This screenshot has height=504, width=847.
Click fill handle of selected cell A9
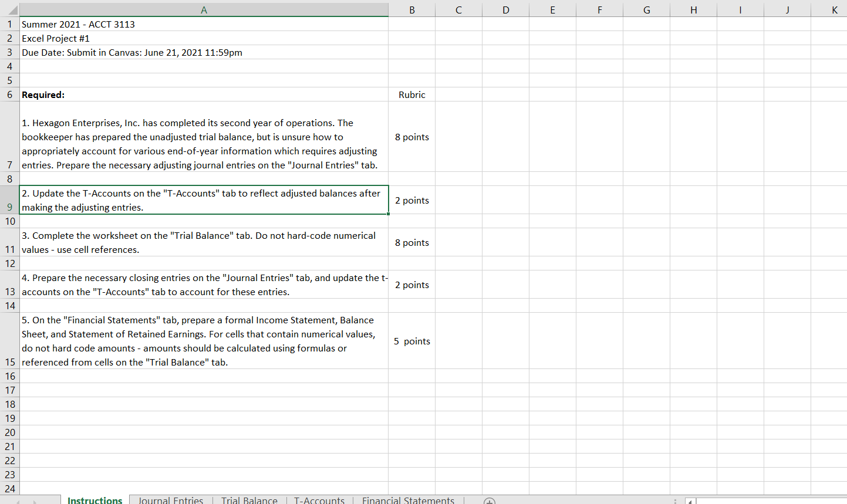click(389, 214)
